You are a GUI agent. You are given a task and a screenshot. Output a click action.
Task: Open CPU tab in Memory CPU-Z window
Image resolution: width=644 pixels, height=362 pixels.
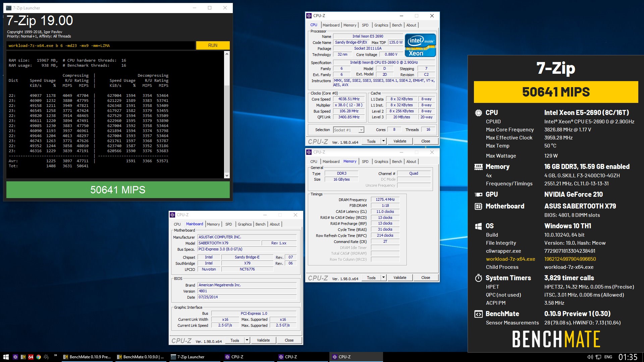pos(314,162)
